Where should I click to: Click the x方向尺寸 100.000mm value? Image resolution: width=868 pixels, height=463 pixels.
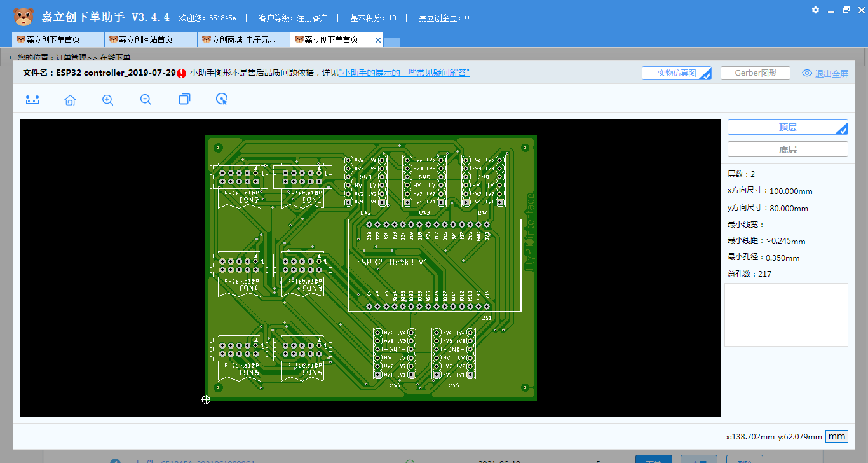point(790,191)
